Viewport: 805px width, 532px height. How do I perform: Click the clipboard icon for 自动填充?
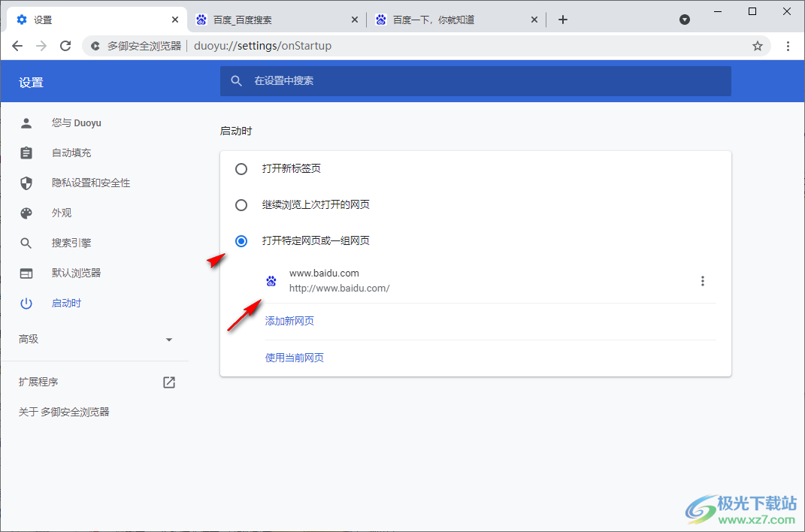pyautogui.click(x=26, y=153)
